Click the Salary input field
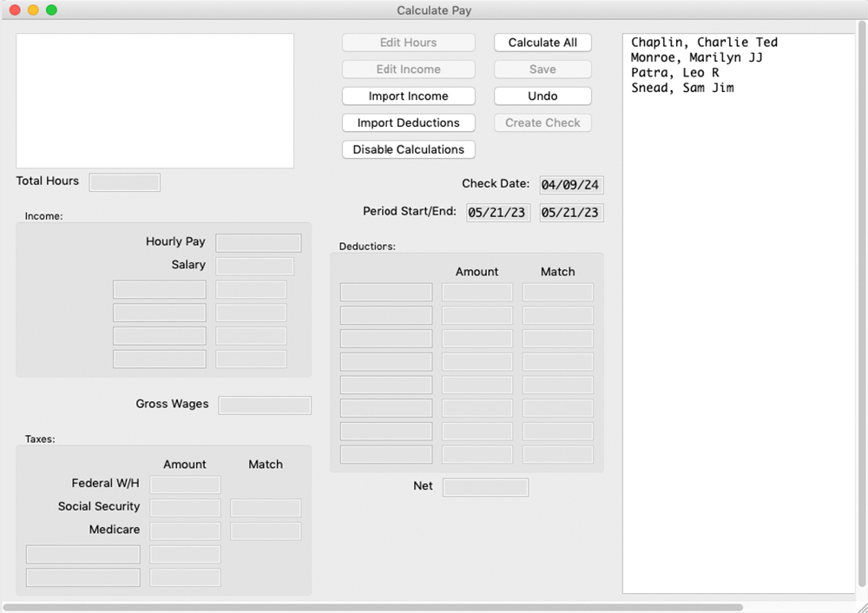This screenshot has height=613, width=868. pyautogui.click(x=253, y=266)
